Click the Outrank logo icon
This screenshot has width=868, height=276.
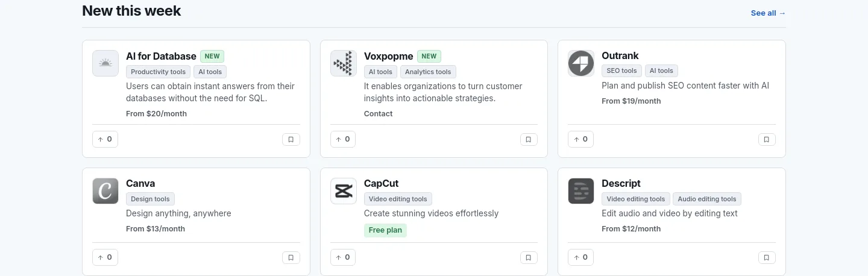tap(581, 63)
